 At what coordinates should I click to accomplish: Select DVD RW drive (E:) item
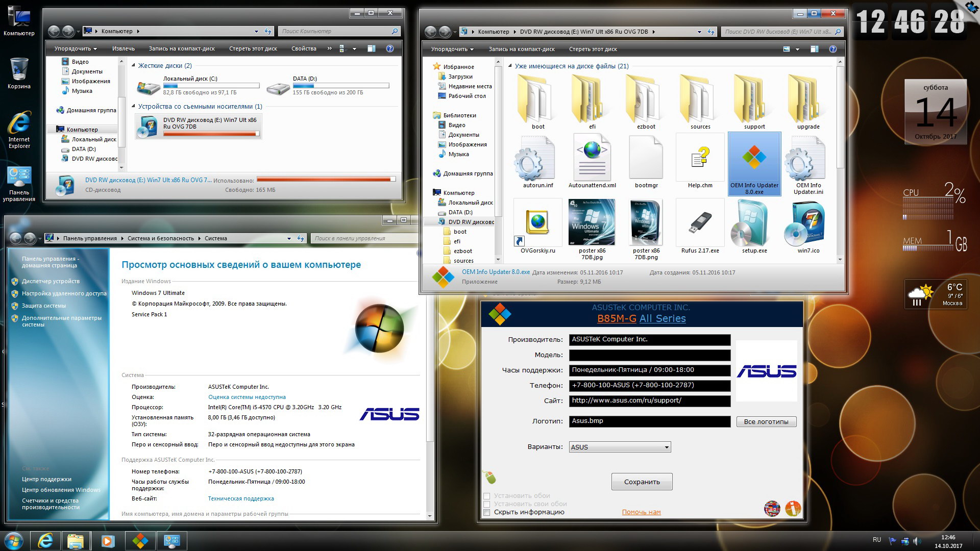[x=199, y=127]
